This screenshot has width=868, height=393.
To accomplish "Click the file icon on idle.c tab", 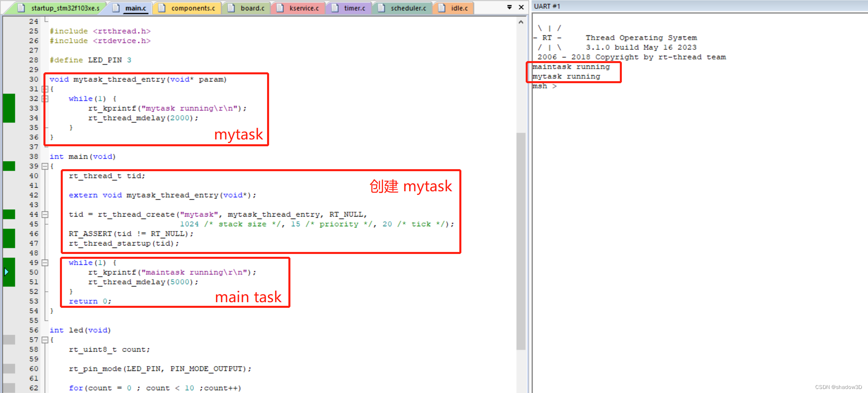I will tap(442, 8).
